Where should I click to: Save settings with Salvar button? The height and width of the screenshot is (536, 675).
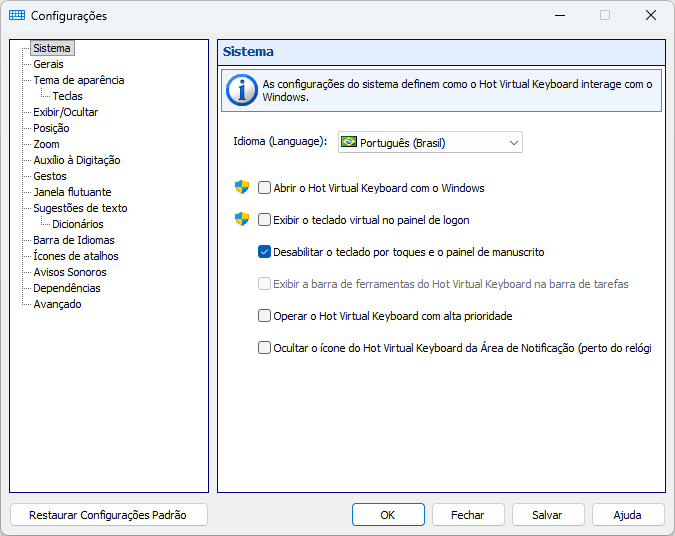coord(548,515)
